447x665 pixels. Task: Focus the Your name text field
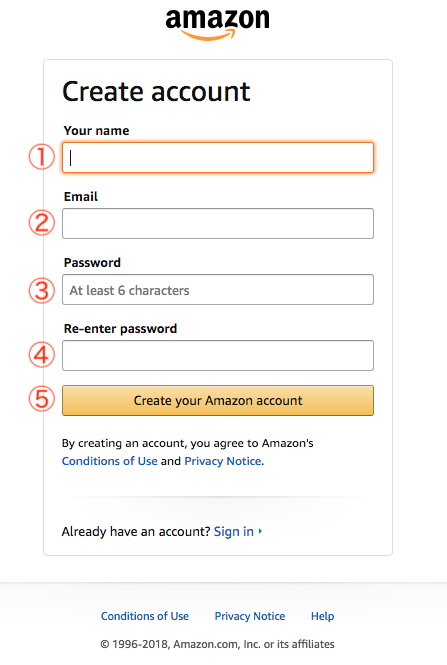tap(218, 157)
